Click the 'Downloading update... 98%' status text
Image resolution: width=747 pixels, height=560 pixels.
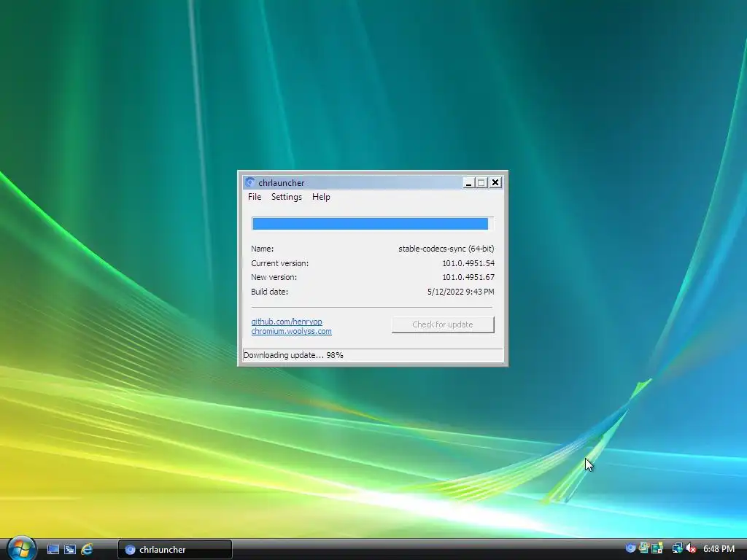(293, 355)
